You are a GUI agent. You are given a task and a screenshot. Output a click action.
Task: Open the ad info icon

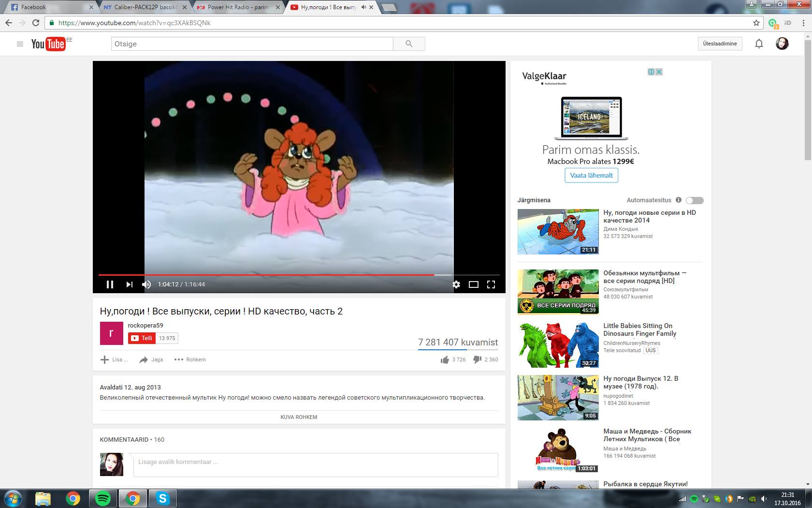click(x=652, y=72)
